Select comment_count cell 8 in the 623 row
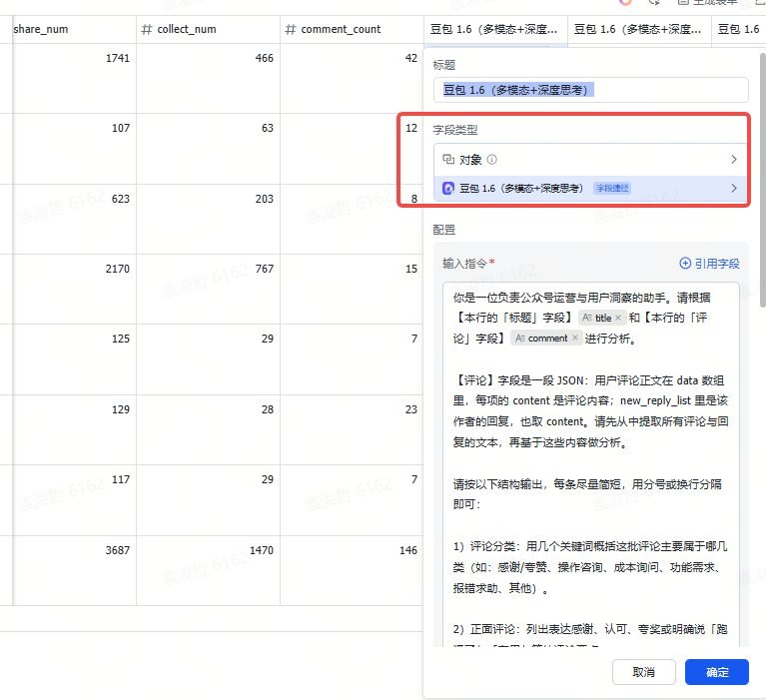 [352, 220]
